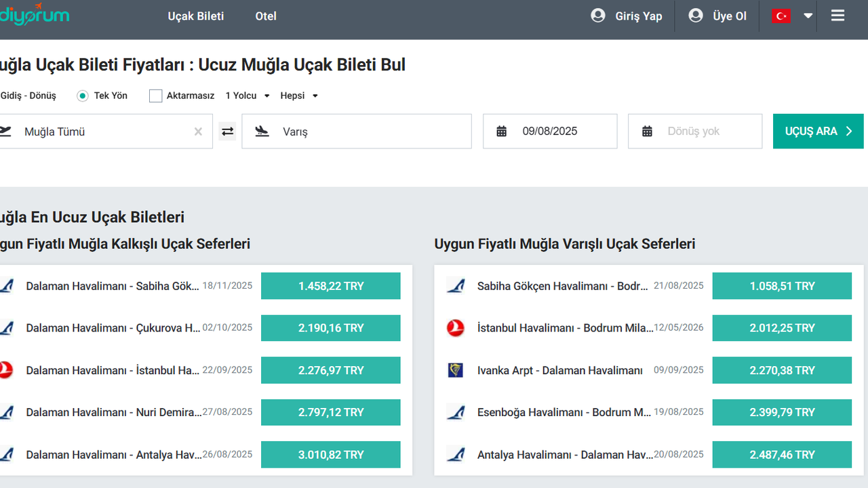Click the 2.190,16 TRY price button
The height and width of the screenshot is (488, 868).
pos(331,328)
